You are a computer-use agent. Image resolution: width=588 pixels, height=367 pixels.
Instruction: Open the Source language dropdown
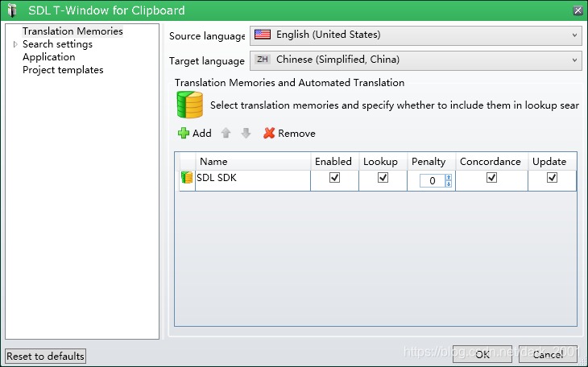416,35
